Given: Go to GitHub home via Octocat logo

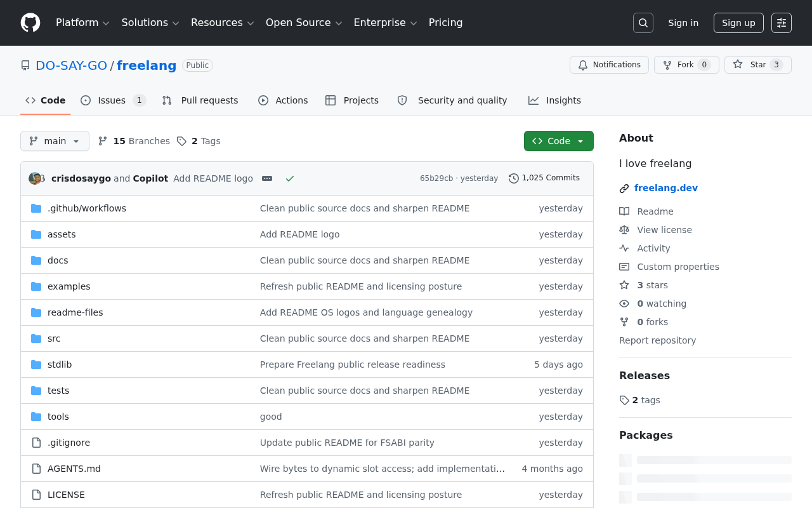Looking at the screenshot, I should [30, 23].
